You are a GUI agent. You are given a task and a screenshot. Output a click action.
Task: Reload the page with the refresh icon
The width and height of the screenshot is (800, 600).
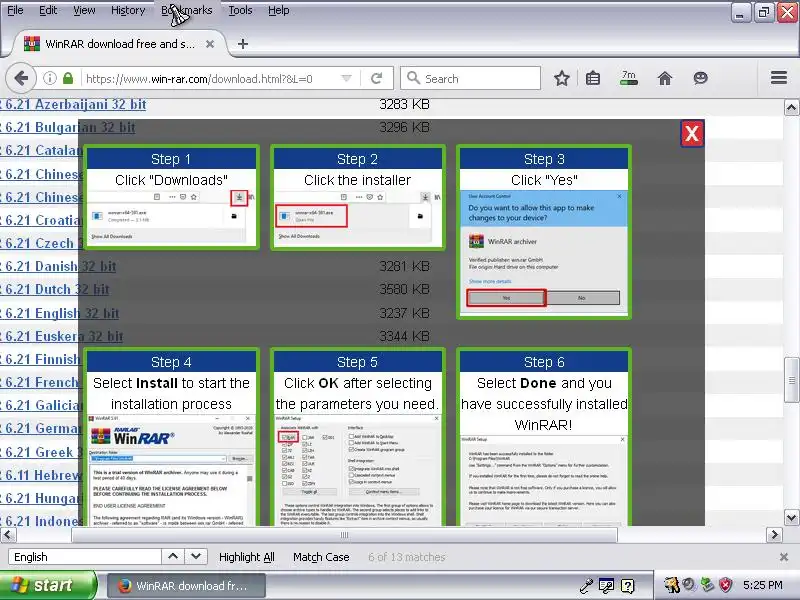click(377, 79)
